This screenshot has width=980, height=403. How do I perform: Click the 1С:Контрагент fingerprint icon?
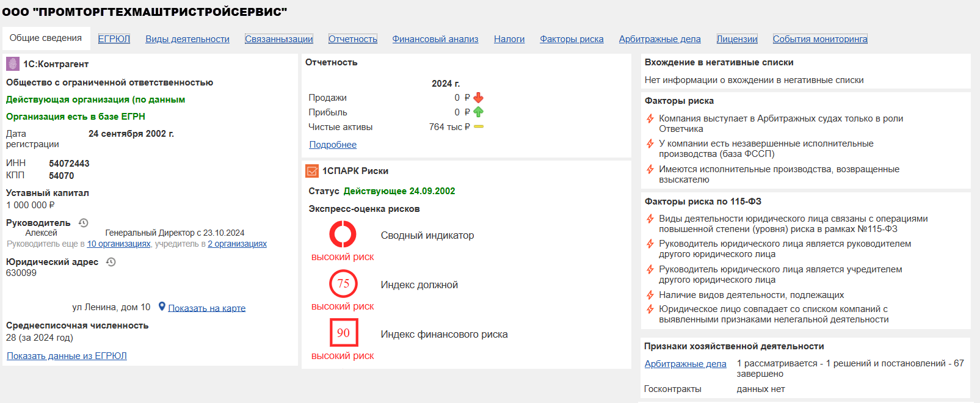point(13,64)
